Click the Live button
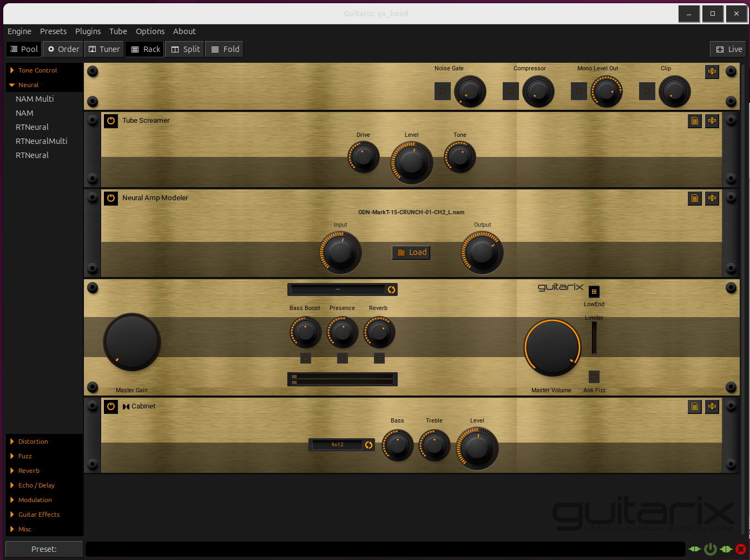Image resolution: width=750 pixels, height=560 pixels. 728,49
